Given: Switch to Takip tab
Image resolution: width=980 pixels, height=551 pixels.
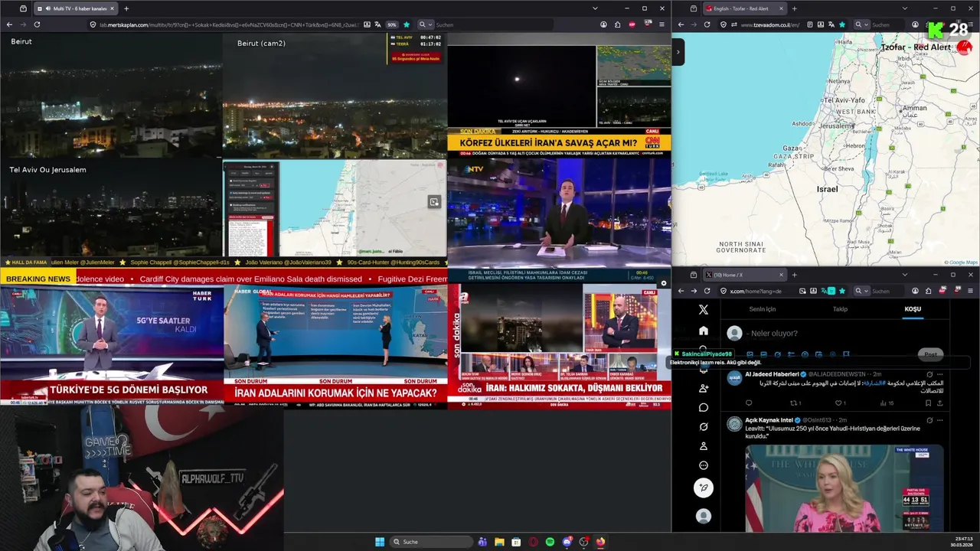Looking at the screenshot, I should tap(840, 309).
